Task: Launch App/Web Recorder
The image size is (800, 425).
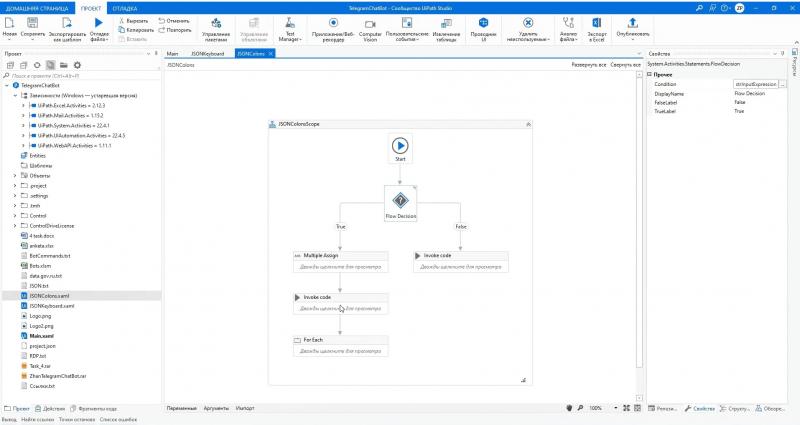Action: pos(333,29)
